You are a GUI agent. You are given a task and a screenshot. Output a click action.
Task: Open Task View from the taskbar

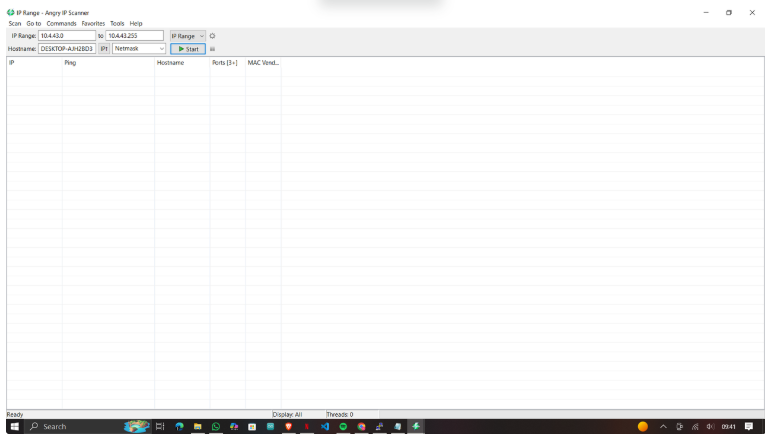coord(159,427)
